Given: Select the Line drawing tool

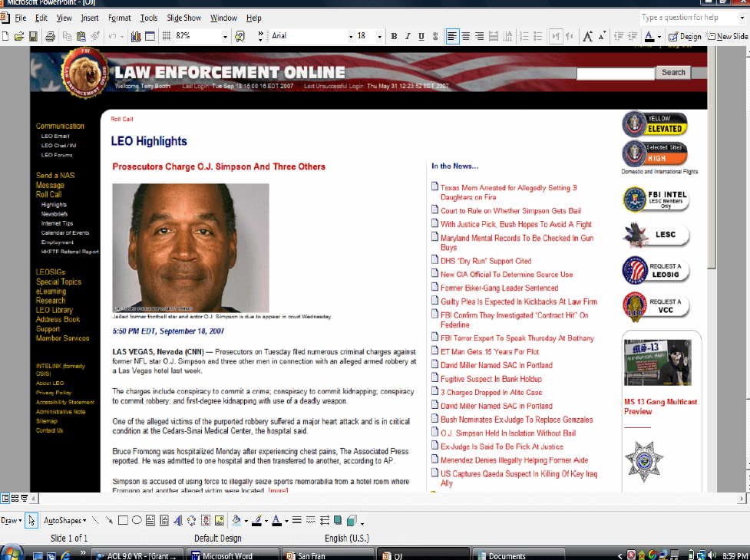Looking at the screenshot, I should click(x=96, y=520).
